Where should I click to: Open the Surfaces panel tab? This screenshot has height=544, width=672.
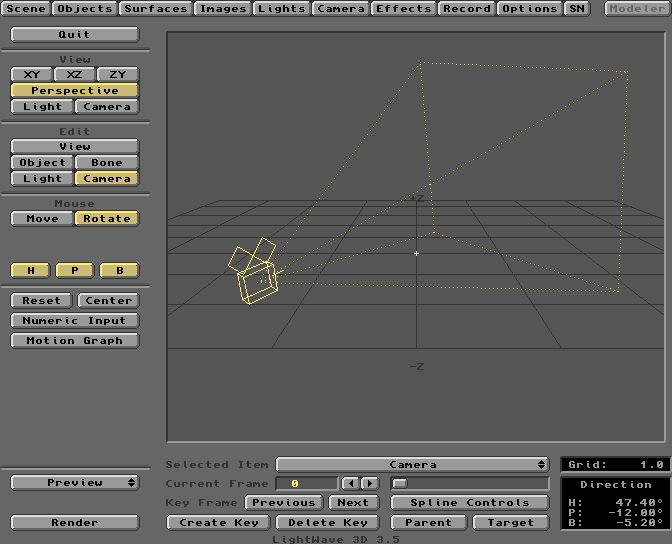tap(155, 9)
